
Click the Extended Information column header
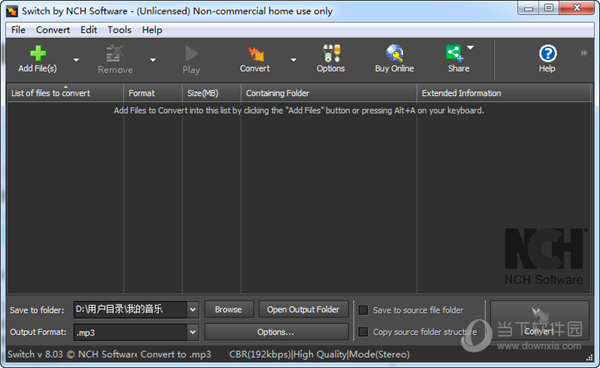[504, 93]
